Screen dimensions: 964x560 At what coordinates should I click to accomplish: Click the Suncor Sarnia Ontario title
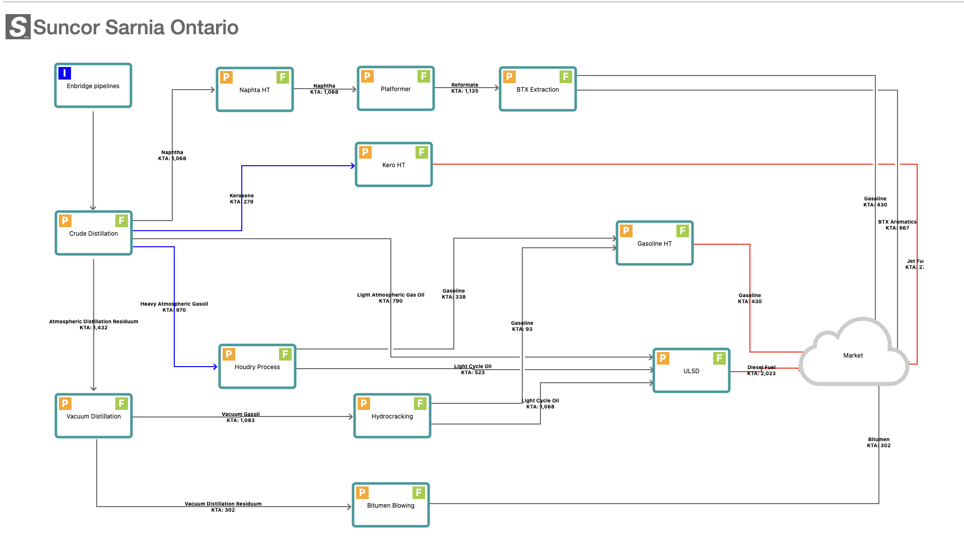[x=136, y=27]
